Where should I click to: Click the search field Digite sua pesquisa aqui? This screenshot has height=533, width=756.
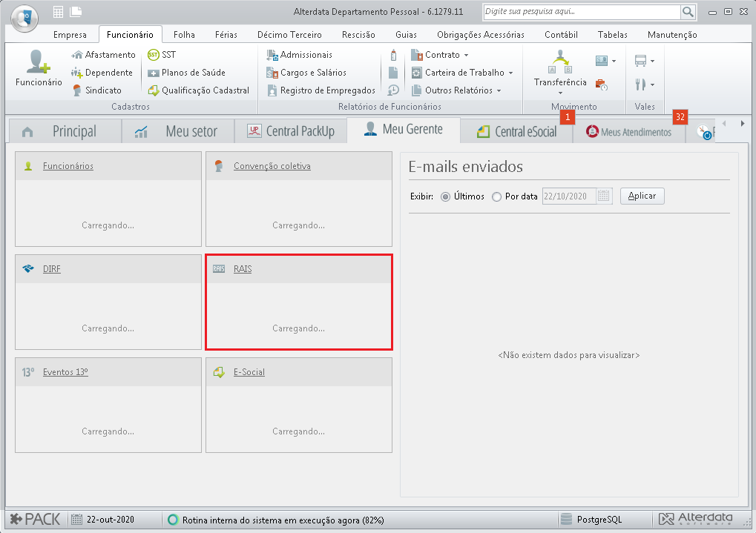pyautogui.click(x=582, y=12)
